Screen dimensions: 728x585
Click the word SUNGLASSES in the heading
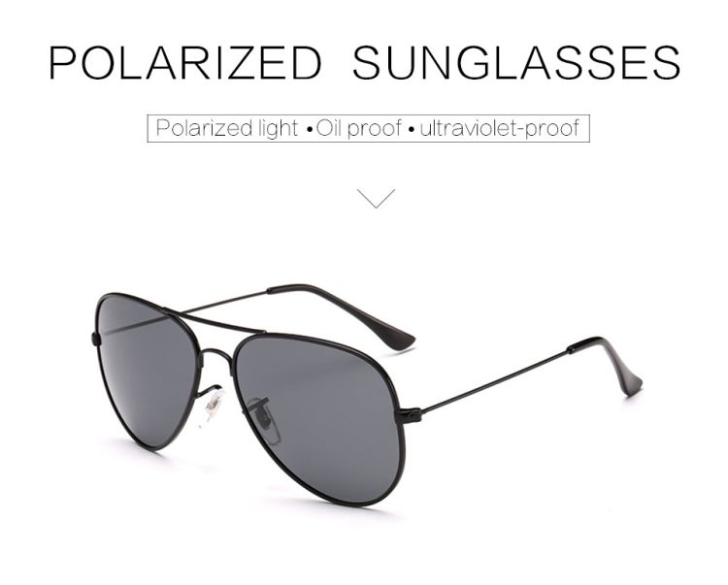pyautogui.click(x=516, y=63)
